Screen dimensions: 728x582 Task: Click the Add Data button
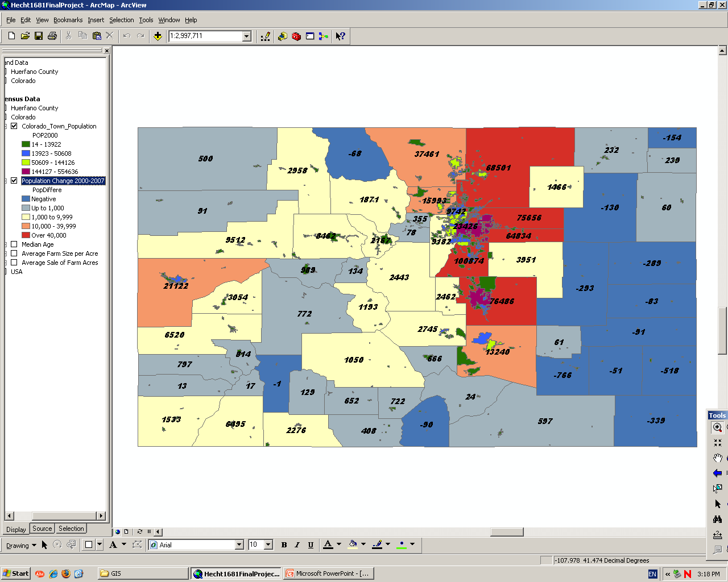[158, 36]
